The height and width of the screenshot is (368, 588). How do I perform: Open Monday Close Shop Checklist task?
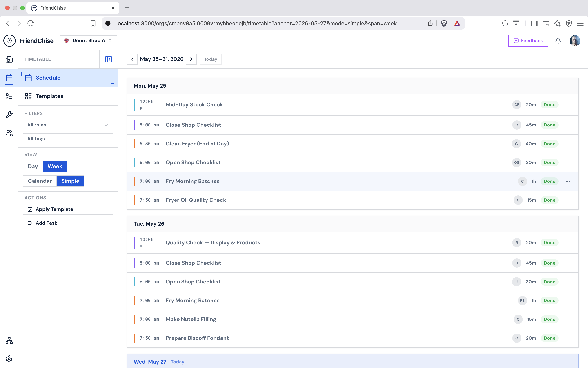(x=353, y=125)
